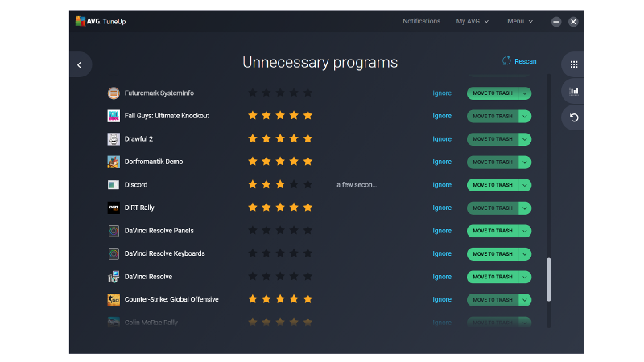Open the Notifications menu item
The width and height of the screenshot is (644, 362).
(421, 21)
